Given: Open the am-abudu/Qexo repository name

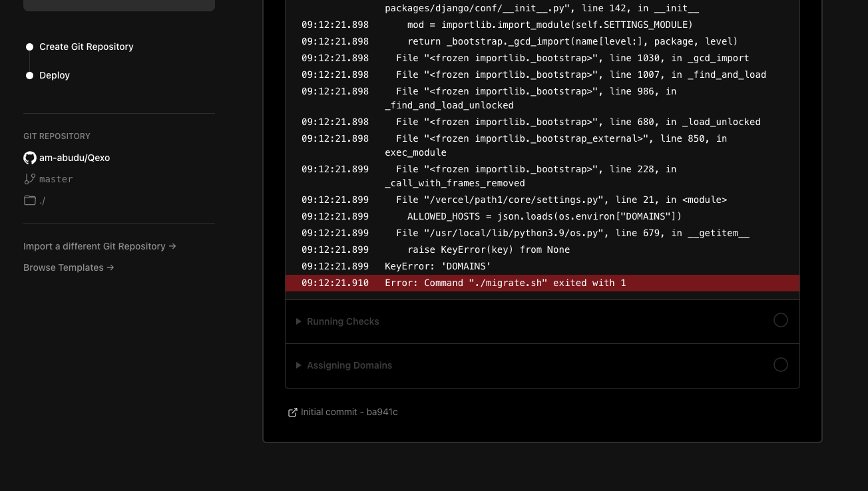Looking at the screenshot, I should (x=75, y=158).
